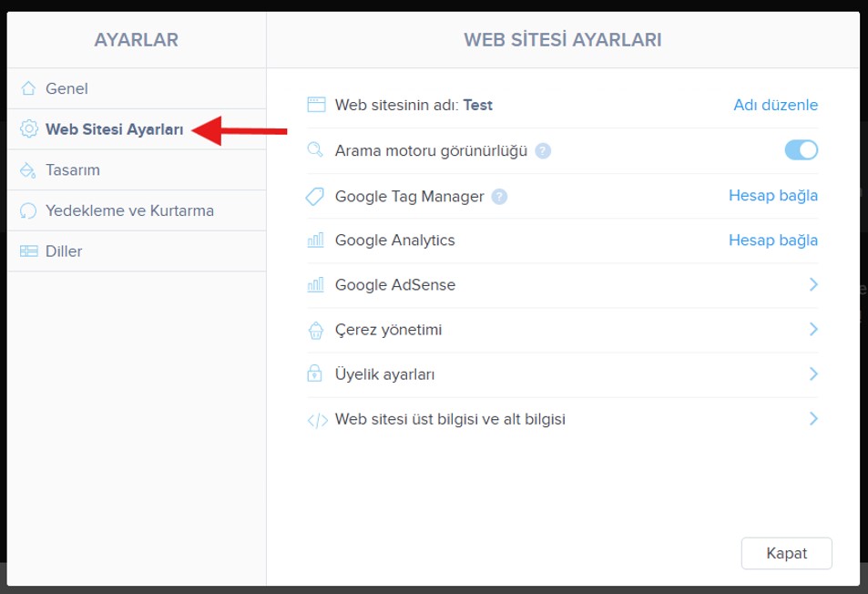
Task: Click the gear icon beside Web Sitesi Ayarları
Action: (29, 129)
